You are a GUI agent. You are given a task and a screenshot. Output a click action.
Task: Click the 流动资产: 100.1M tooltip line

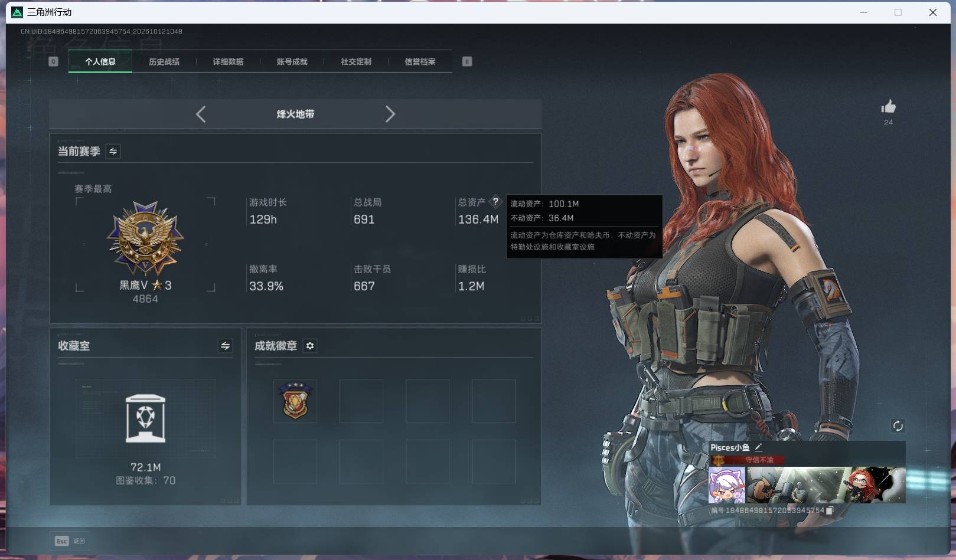(x=544, y=204)
